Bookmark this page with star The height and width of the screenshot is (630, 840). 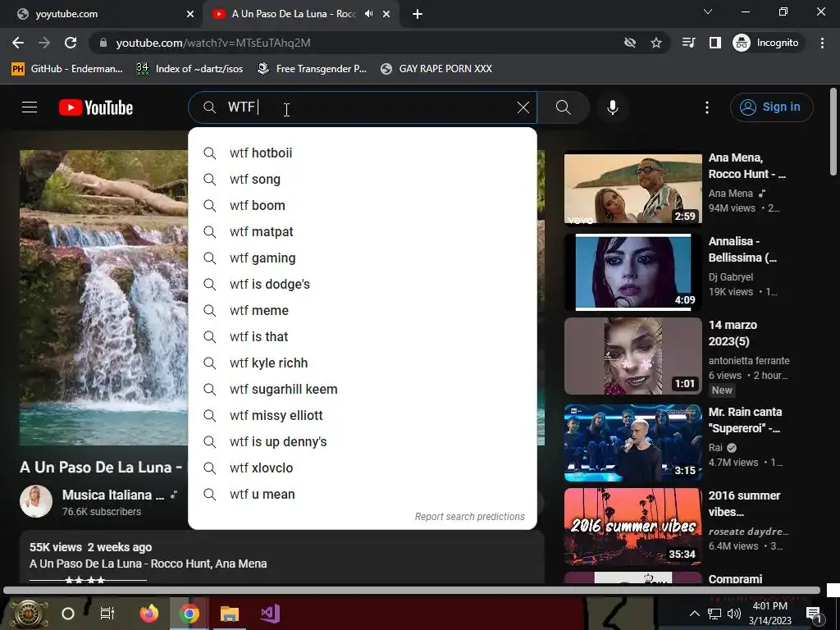(x=655, y=43)
